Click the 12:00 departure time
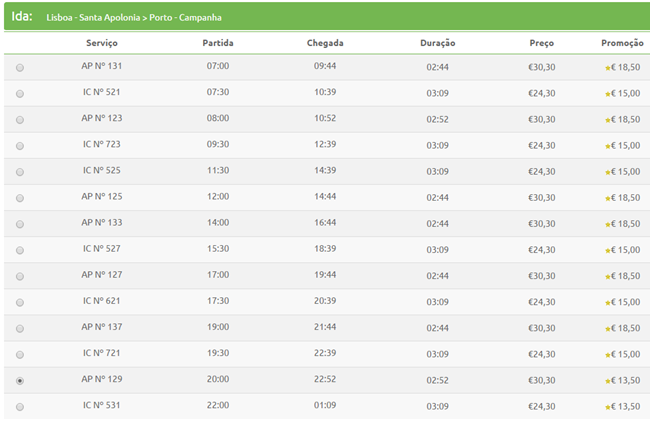This screenshot has width=650, height=422. point(218,196)
